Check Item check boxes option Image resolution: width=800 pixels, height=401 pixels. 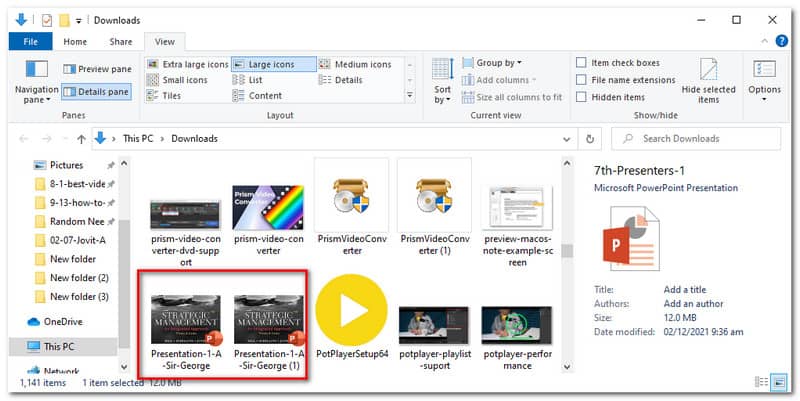click(x=581, y=63)
